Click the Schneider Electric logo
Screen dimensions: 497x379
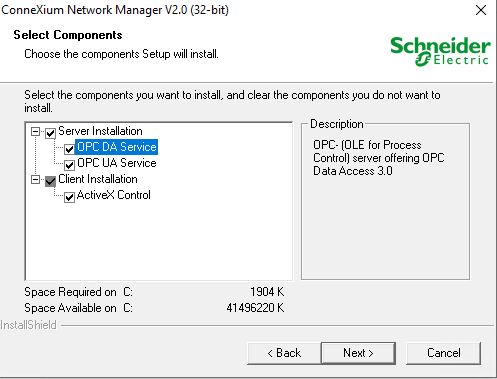point(440,51)
